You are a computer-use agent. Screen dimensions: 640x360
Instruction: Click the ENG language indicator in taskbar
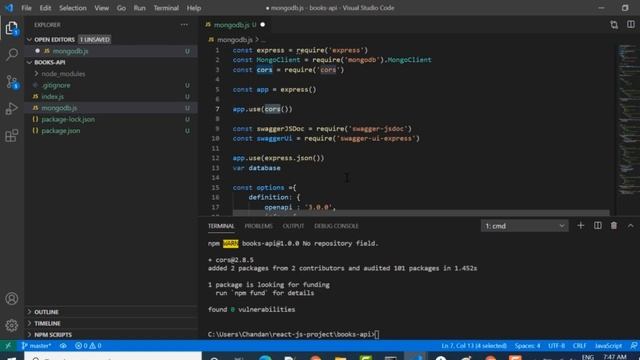click(x=588, y=357)
